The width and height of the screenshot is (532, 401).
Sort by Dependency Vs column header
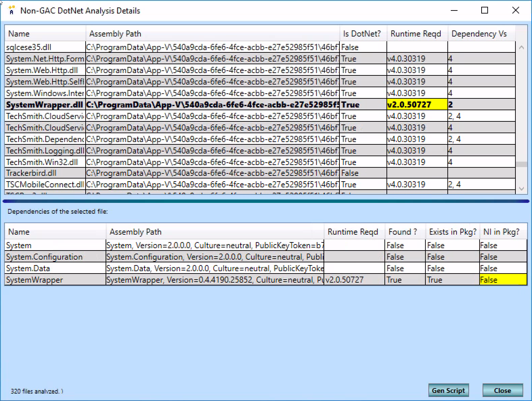coord(482,34)
